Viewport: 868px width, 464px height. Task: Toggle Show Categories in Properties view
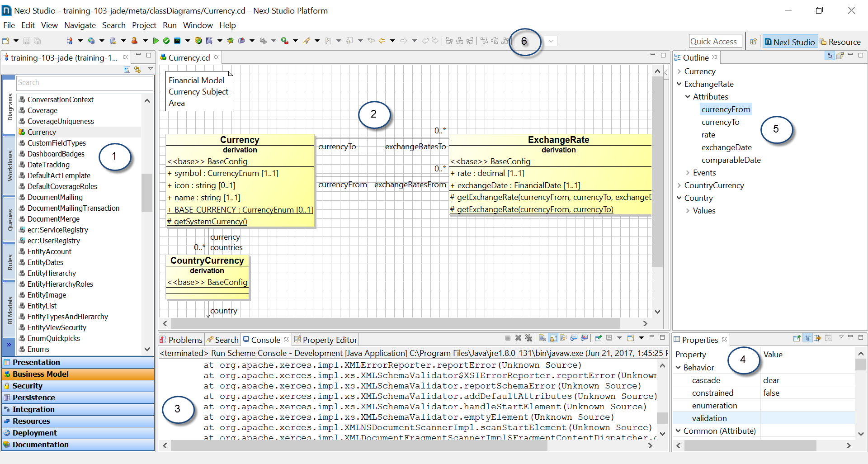pos(808,338)
